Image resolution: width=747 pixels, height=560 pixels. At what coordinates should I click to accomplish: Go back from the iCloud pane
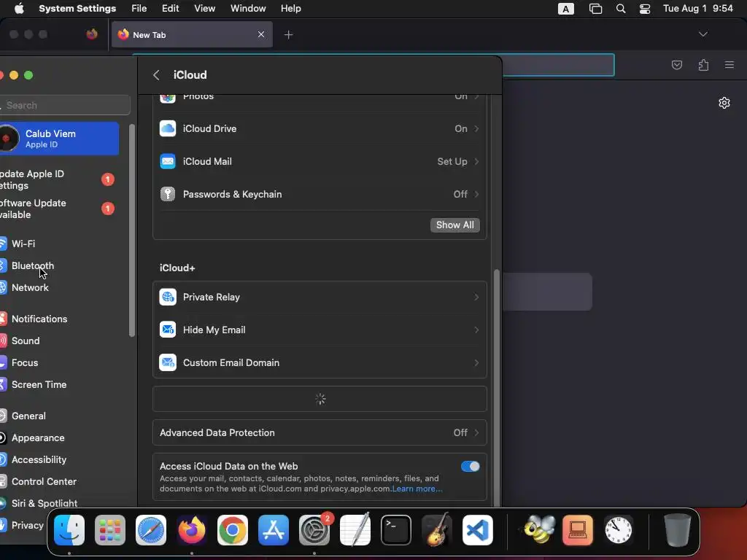coord(156,75)
